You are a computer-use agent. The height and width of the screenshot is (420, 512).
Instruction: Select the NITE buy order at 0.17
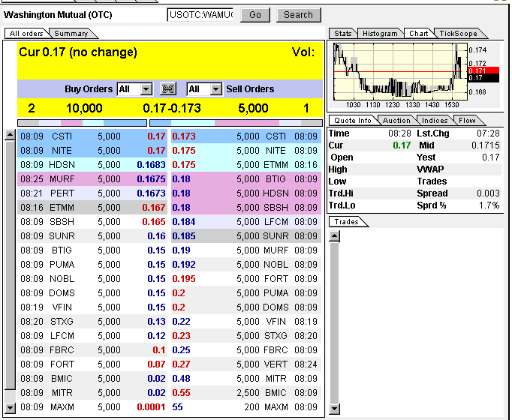tap(92, 150)
